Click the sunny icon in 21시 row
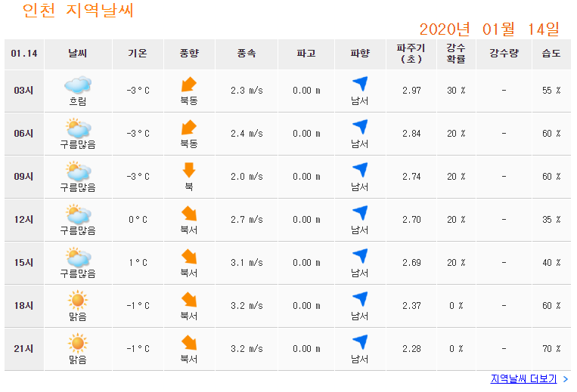 (78, 343)
